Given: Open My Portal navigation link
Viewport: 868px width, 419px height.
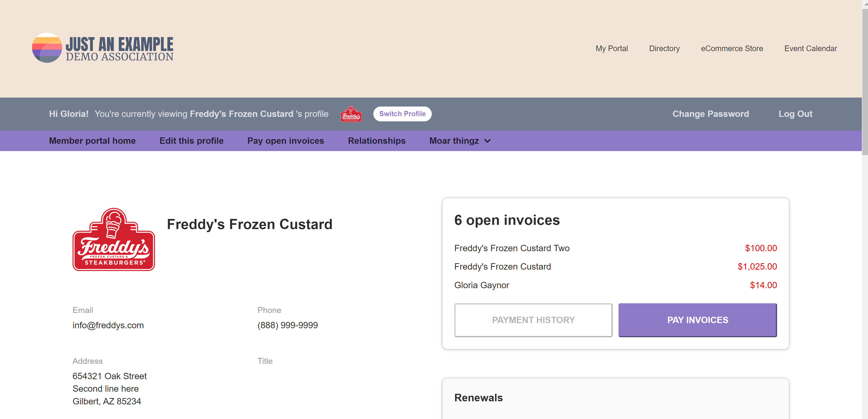Looking at the screenshot, I should (x=611, y=49).
